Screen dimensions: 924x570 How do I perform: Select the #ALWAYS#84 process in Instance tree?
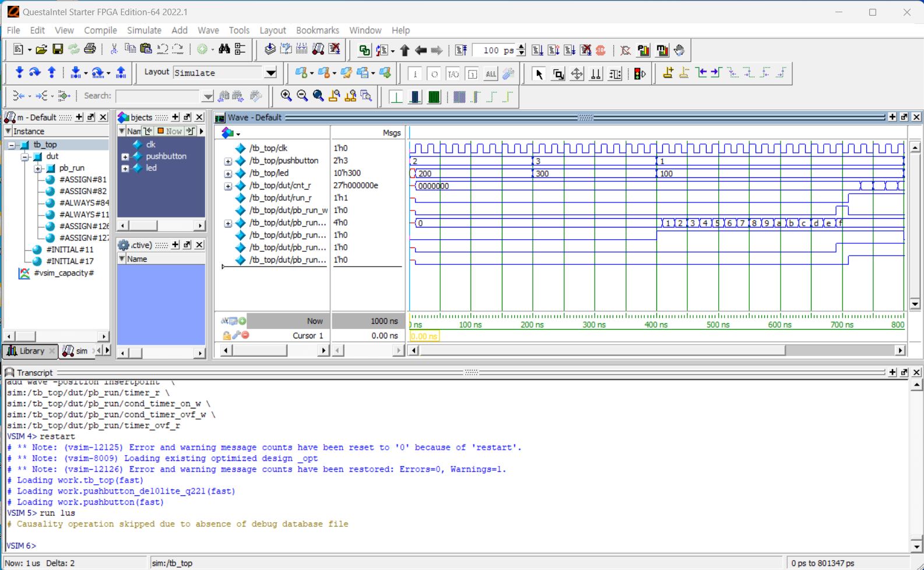point(84,203)
